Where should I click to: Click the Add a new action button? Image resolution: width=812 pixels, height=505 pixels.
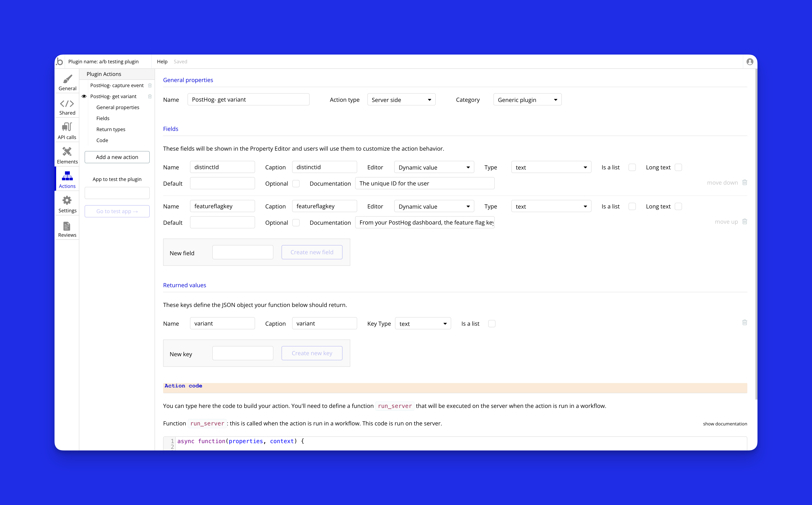[117, 157]
